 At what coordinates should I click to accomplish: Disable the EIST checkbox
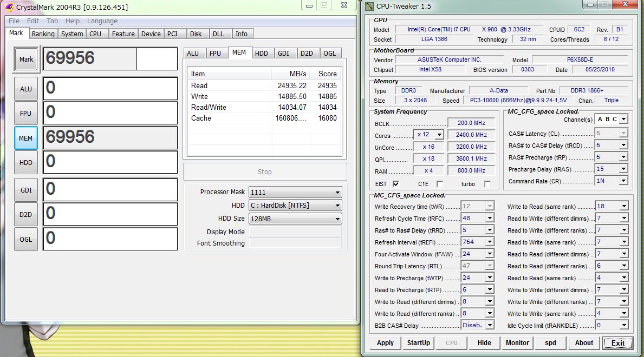pos(396,184)
